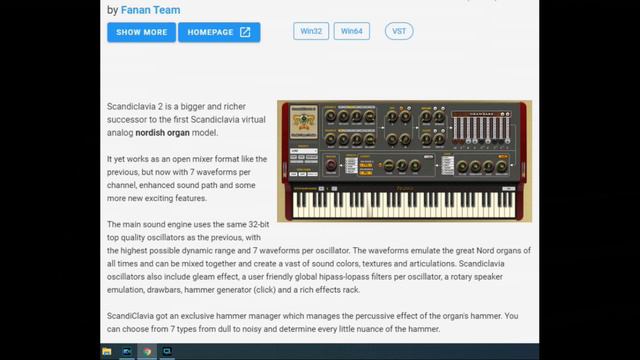The image size is (640, 360).
Task: Open File Explorer from the taskbar
Action: tap(107, 351)
